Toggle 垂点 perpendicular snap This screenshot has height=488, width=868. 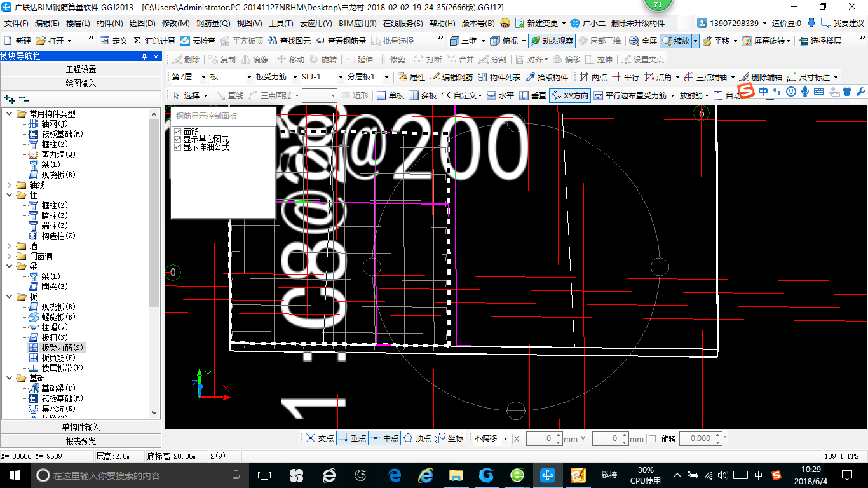(x=352, y=438)
